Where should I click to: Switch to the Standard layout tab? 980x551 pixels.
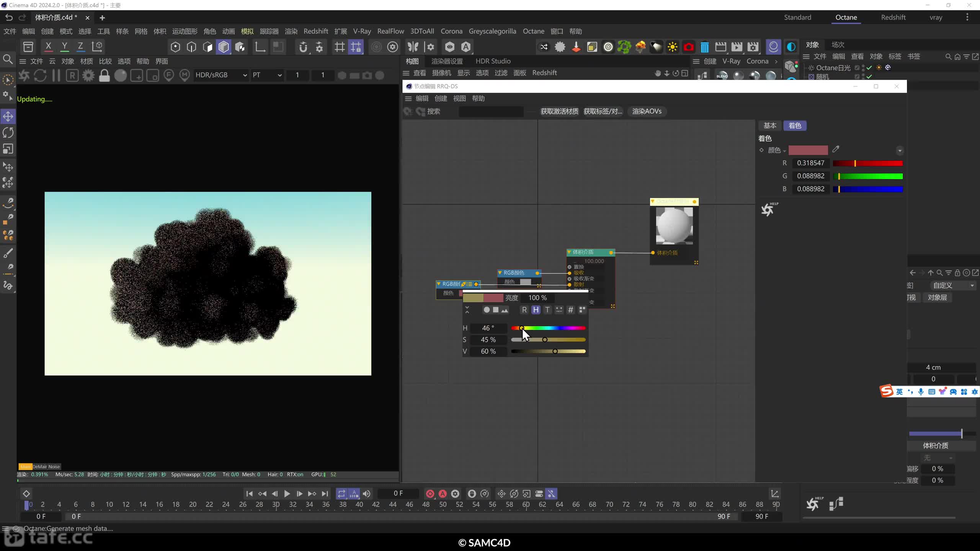pyautogui.click(x=797, y=17)
